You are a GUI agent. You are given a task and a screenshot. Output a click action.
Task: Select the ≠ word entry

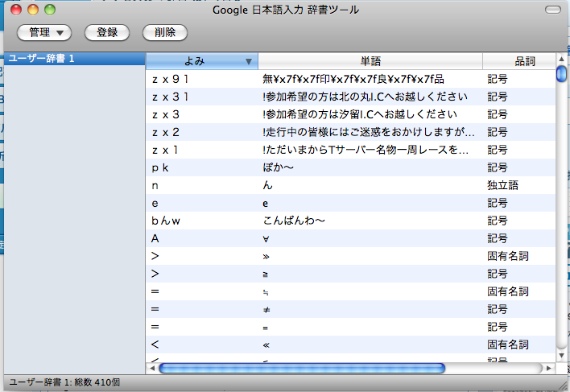click(350, 309)
